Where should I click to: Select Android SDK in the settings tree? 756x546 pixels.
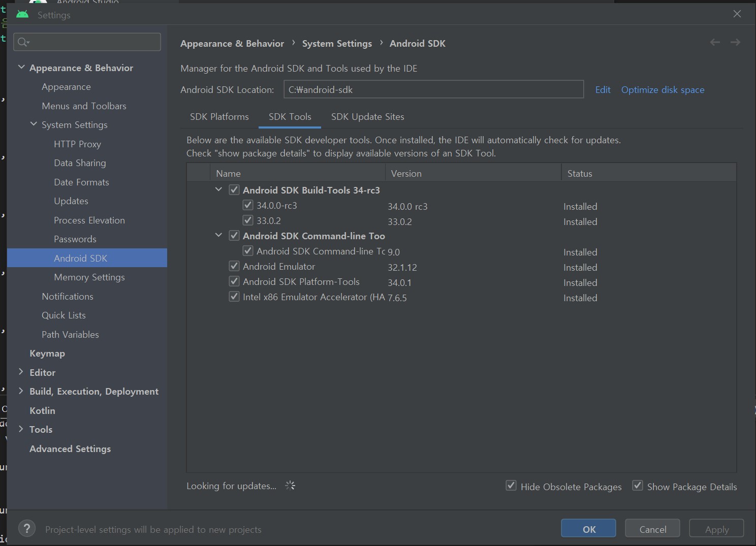87,258
